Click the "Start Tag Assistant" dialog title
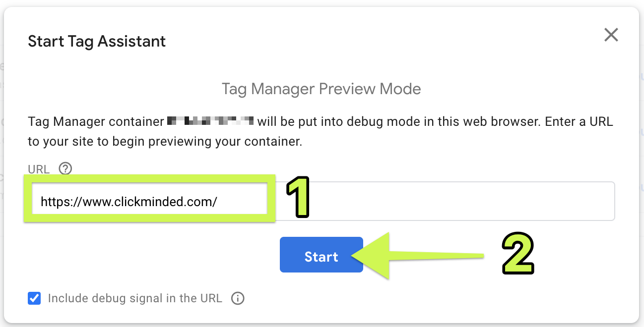Screen dimensions: 644x327 coord(97,41)
